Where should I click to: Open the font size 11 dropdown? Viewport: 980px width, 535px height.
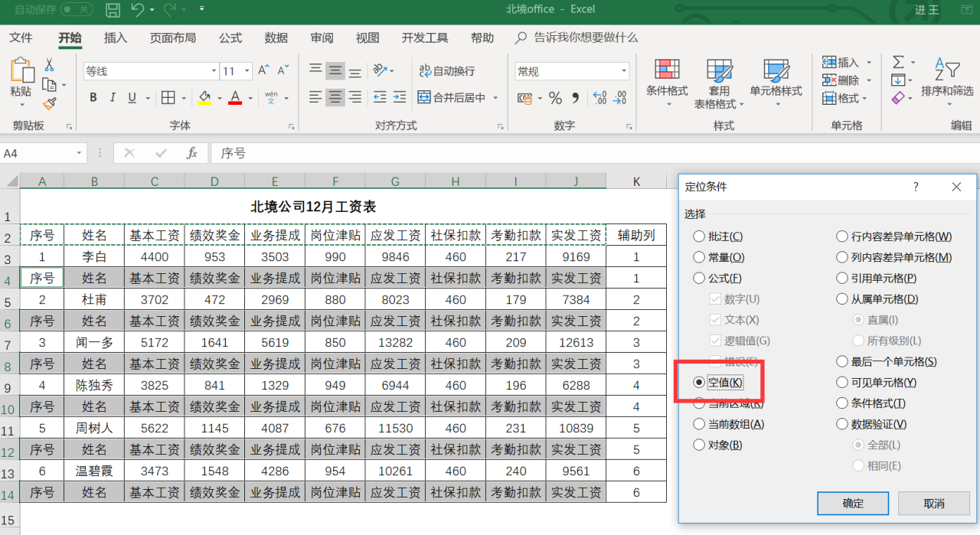click(x=247, y=71)
